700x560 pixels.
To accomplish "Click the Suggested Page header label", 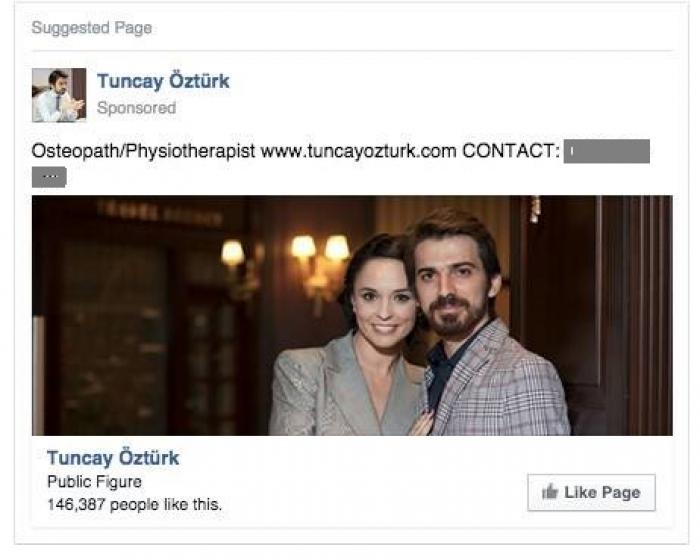I will [x=92, y=28].
